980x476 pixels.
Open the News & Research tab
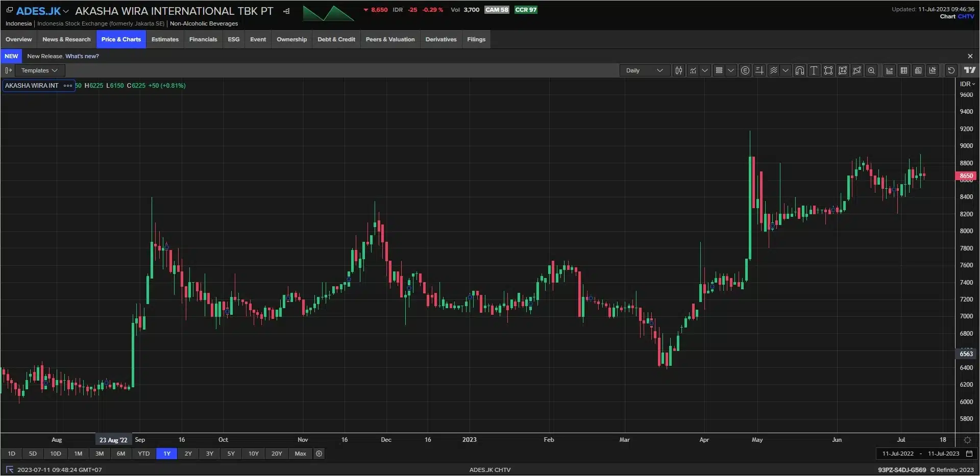(66, 39)
